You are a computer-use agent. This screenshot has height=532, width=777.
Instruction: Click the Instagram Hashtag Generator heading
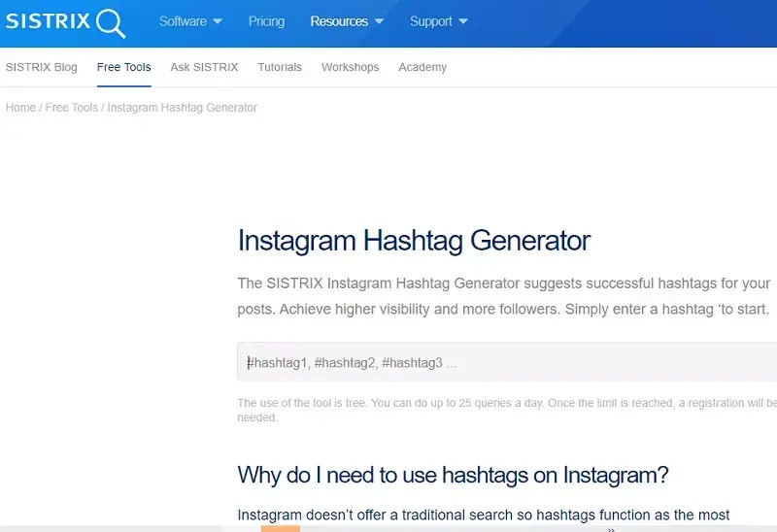click(414, 241)
